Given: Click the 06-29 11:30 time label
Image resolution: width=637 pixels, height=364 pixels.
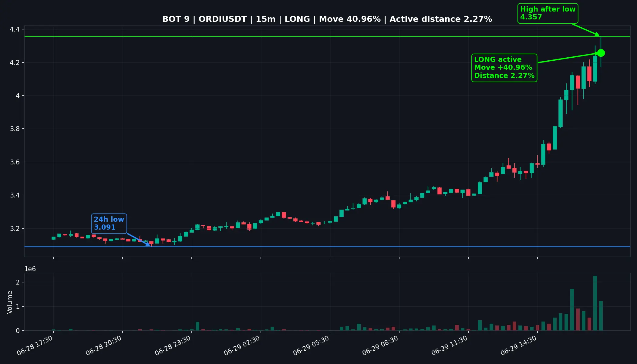Looking at the screenshot, I should (x=449, y=346).
